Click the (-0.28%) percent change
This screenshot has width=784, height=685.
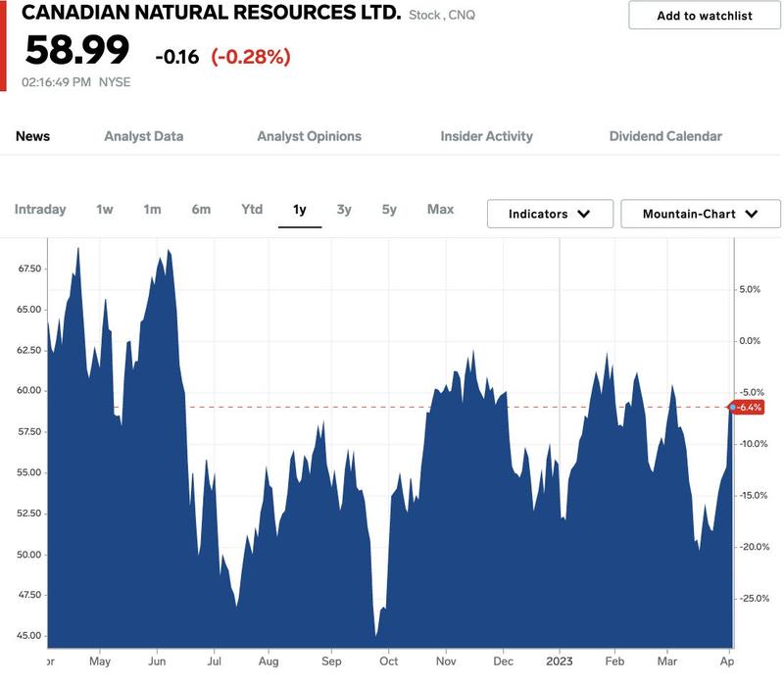point(251,57)
